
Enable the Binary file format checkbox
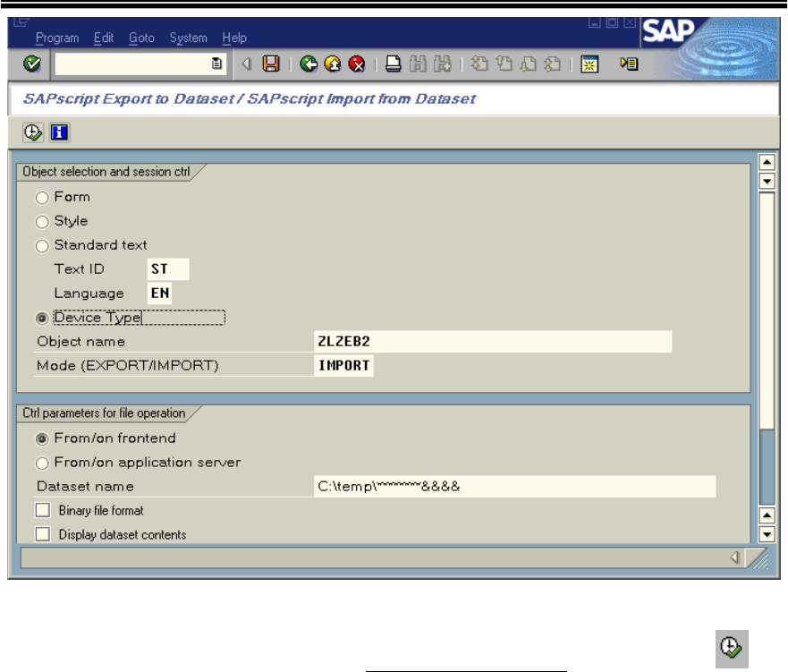click(43, 510)
